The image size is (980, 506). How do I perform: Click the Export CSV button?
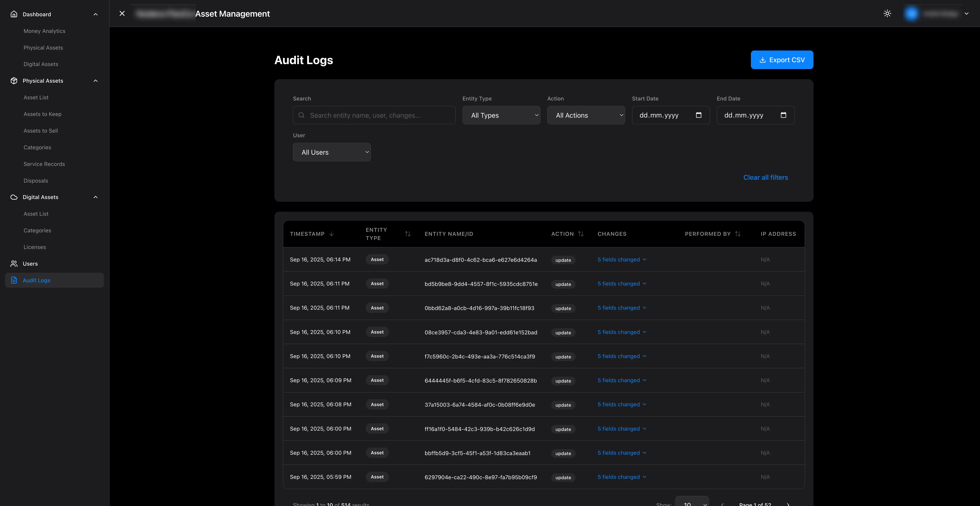click(782, 60)
